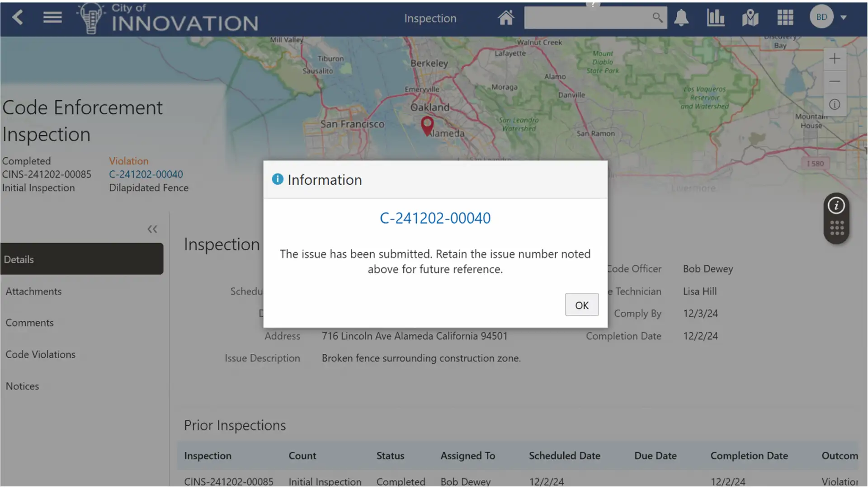868x488 pixels.
Task: Click the floating info panel icon
Action: tap(836, 206)
